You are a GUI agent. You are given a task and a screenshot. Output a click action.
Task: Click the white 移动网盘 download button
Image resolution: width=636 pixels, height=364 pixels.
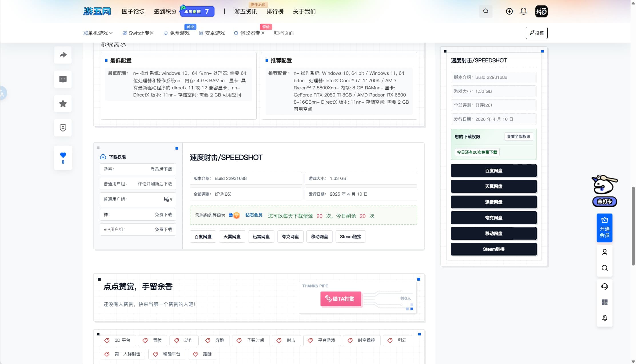(x=320, y=237)
